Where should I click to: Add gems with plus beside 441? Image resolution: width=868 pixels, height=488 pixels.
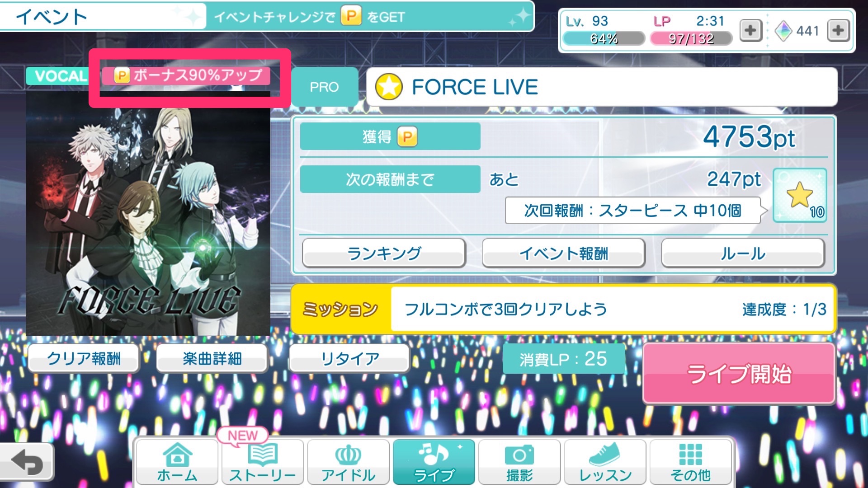pos(838,30)
